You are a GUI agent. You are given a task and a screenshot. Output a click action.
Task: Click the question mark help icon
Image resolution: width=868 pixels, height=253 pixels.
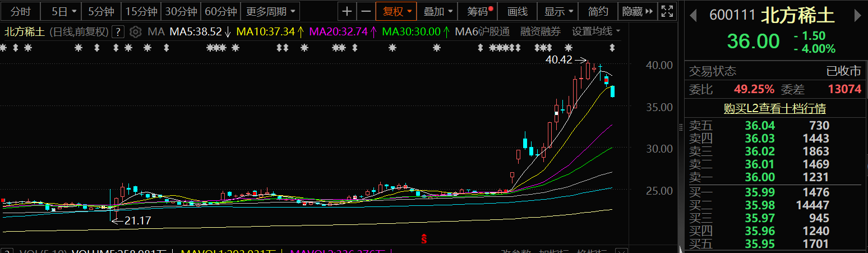pos(118,32)
